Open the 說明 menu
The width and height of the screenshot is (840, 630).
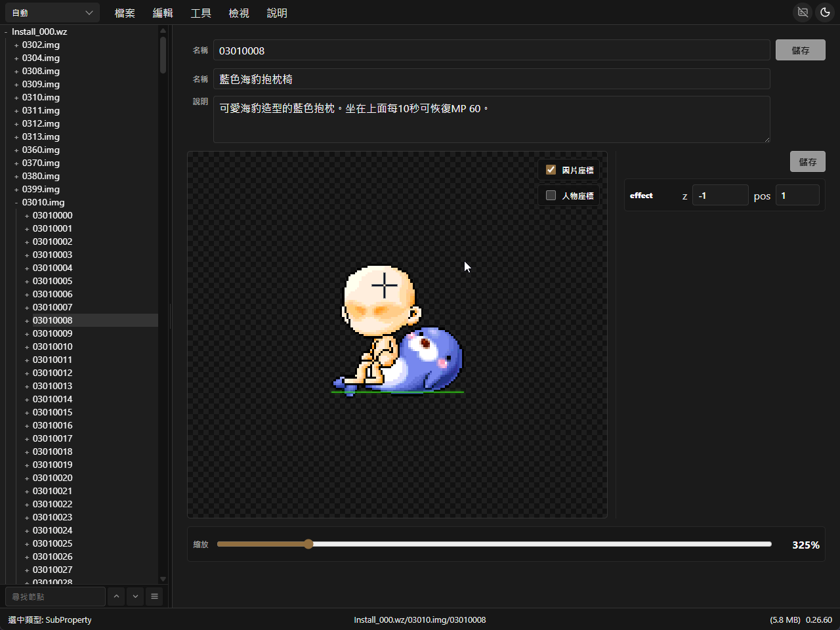tap(277, 13)
